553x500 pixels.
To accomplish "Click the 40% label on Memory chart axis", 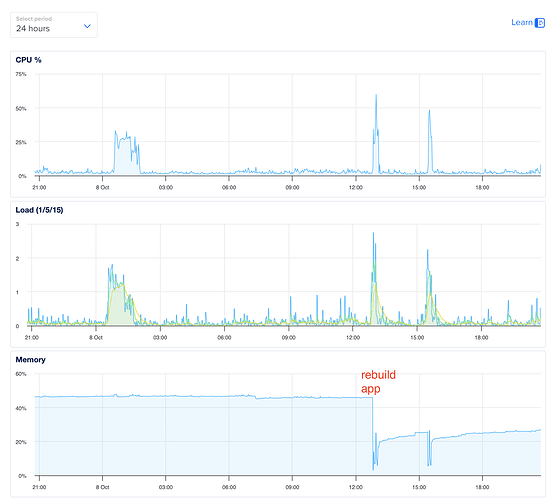I will (21, 408).
